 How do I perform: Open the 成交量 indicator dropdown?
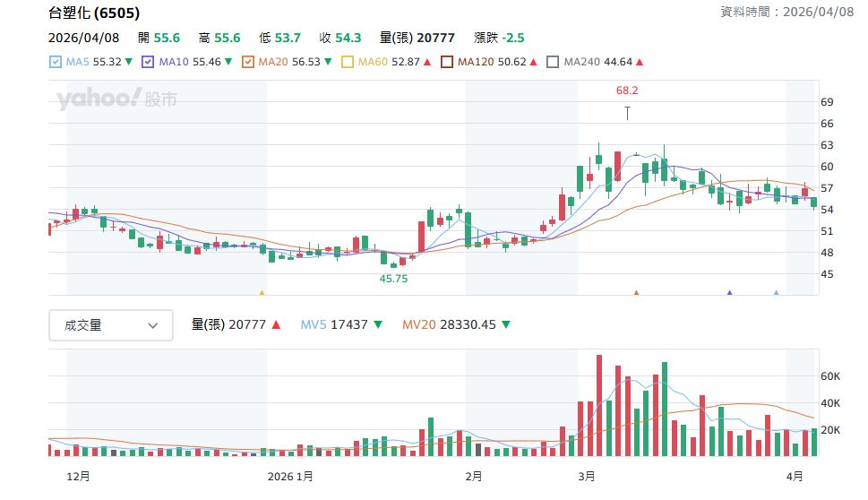[x=109, y=325]
